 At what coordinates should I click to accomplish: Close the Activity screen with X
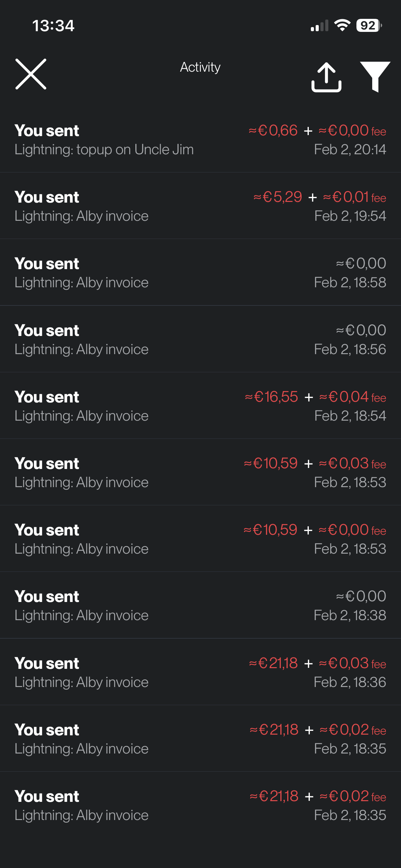coord(31,74)
